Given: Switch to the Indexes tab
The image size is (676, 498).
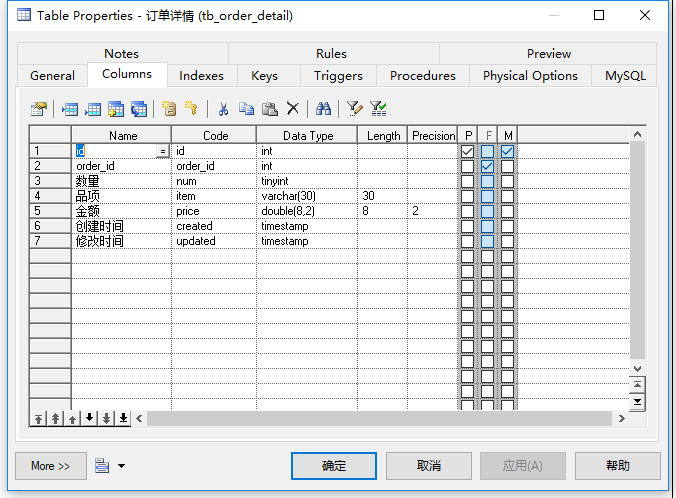Looking at the screenshot, I should tap(201, 75).
